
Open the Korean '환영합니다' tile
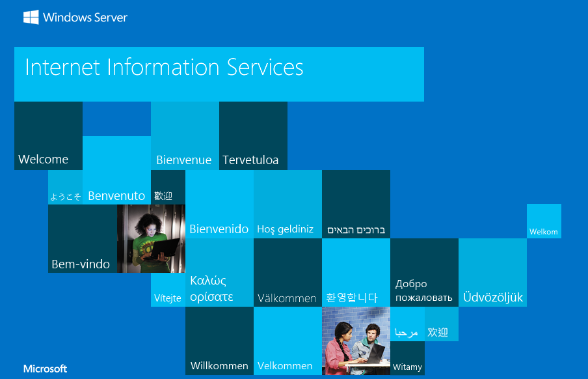coord(356,272)
